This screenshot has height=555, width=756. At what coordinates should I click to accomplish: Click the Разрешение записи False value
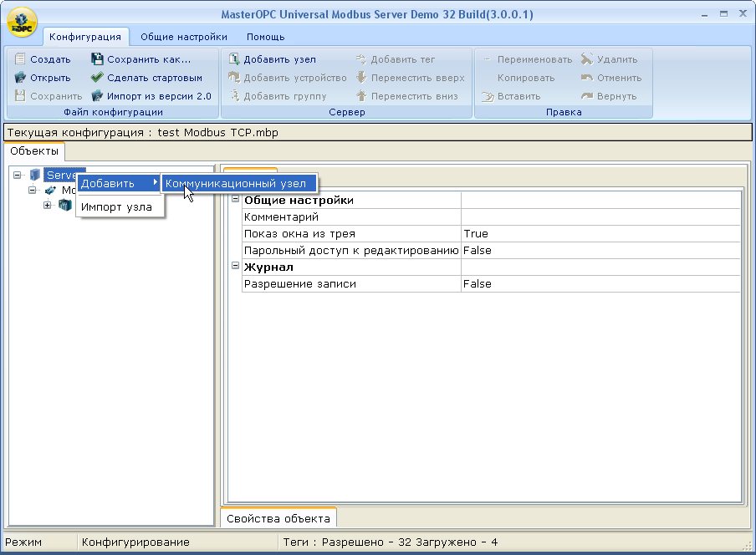click(600, 284)
